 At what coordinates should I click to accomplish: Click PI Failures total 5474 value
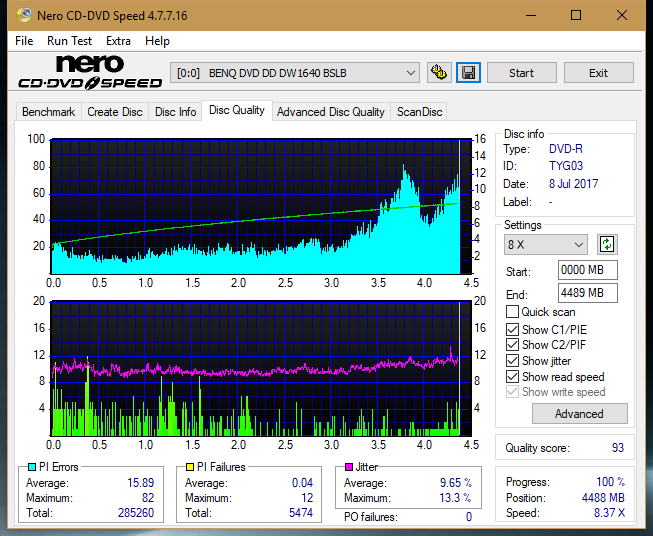click(301, 513)
